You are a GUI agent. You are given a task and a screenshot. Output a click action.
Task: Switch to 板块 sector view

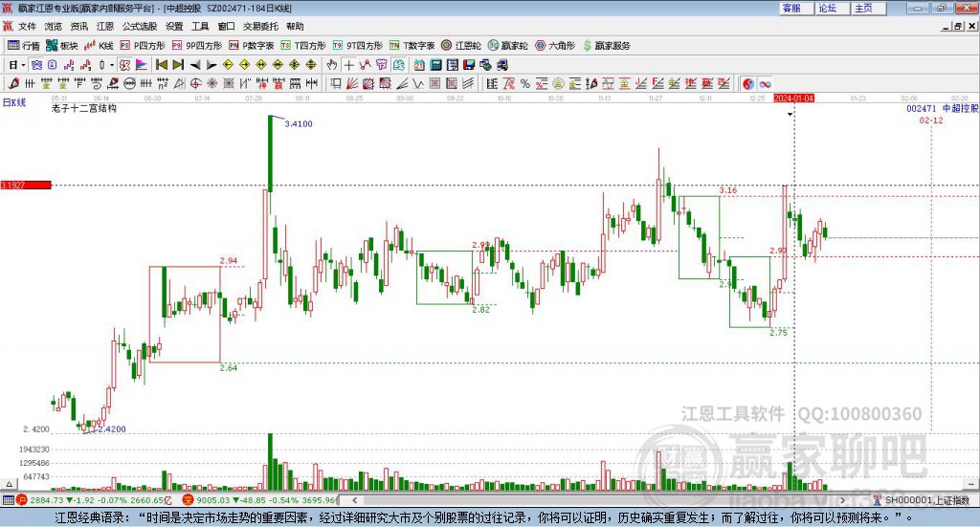[63, 45]
